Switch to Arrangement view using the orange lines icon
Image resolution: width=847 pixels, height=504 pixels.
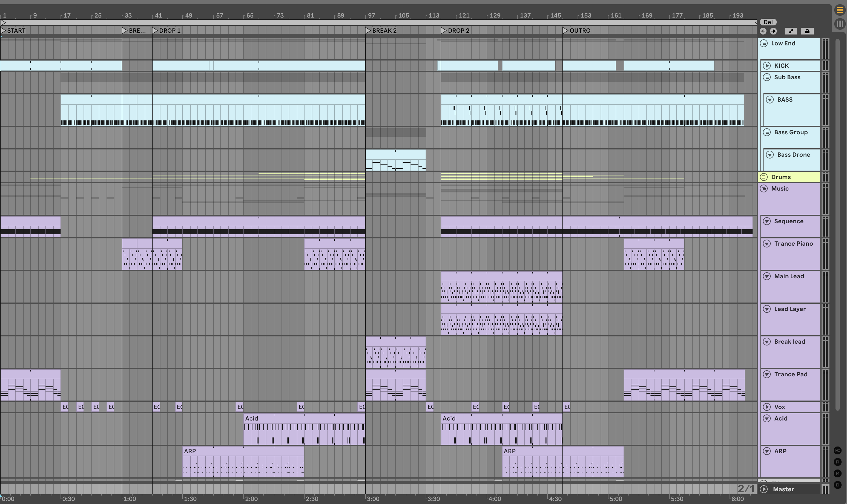(839, 10)
